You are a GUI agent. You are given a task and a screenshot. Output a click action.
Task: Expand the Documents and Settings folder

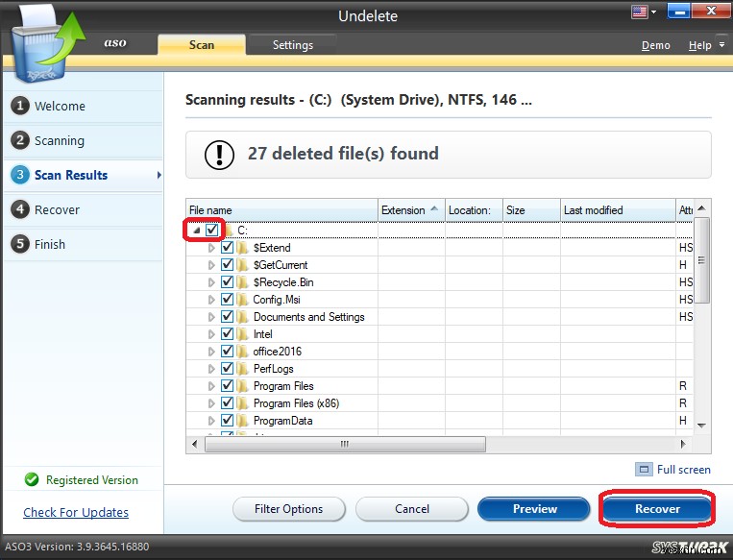pyautogui.click(x=212, y=317)
